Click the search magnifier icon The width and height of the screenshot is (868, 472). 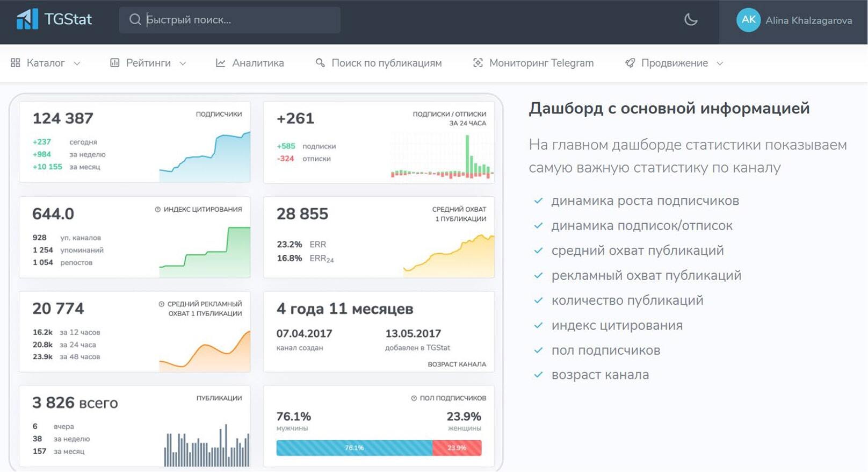click(x=135, y=20)
